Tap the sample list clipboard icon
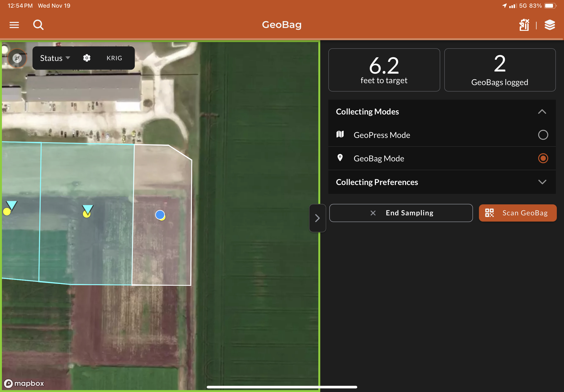Image resolution: width=564 pixels, height=392 pixels. pos(524,25)
